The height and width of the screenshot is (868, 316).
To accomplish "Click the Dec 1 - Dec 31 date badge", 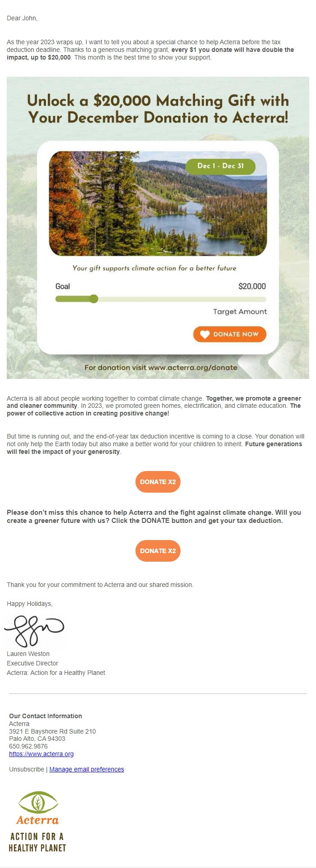I will (221, 166).
